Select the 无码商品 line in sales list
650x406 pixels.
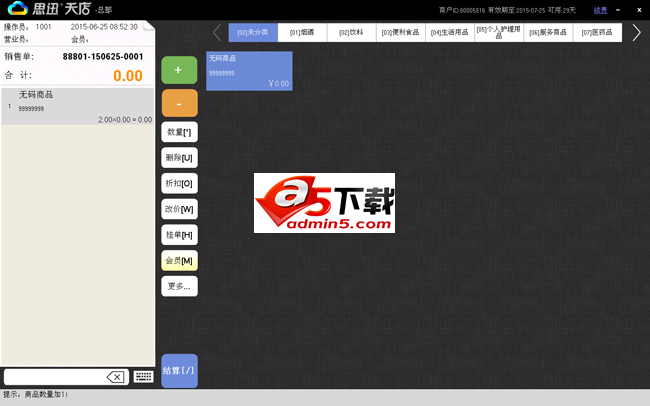78,106
